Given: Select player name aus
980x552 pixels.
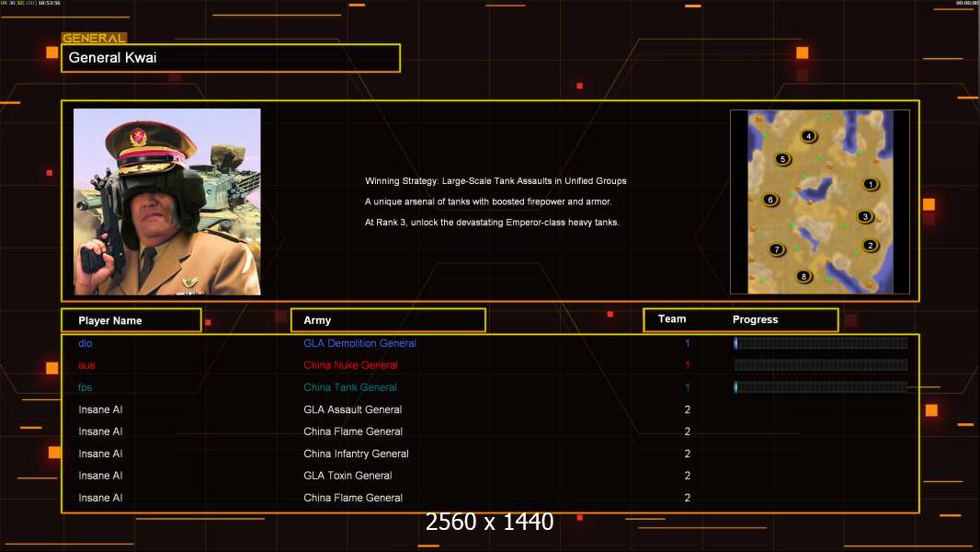Looking at the screenshot, I should [86, 365].
